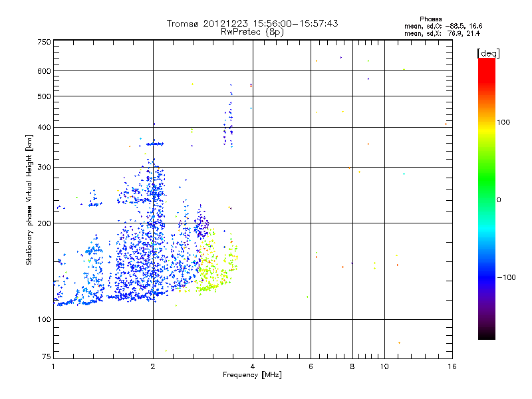Image resolution: width=532 pixels, height=399 pixels.
Task: Click the cyan data point right of 10 MHz below the 300 km line
Action: click(404, 174)
